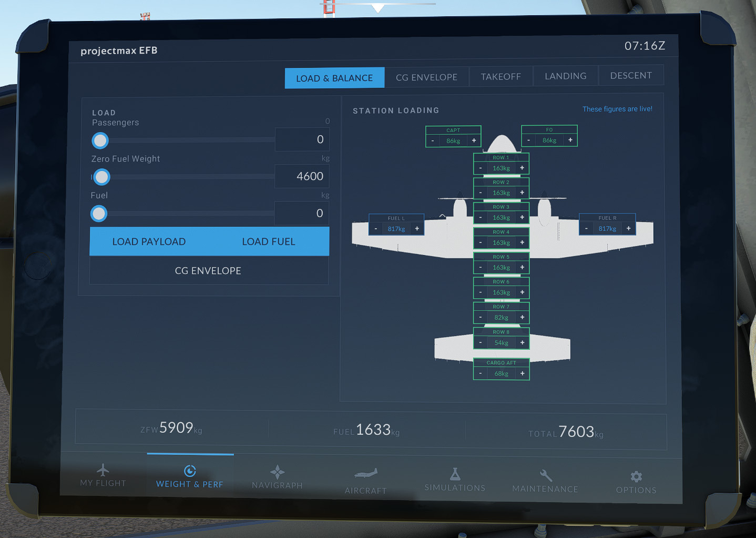Switch to the Load & Balance tab
Screen dimensions: 756x538
334,78
